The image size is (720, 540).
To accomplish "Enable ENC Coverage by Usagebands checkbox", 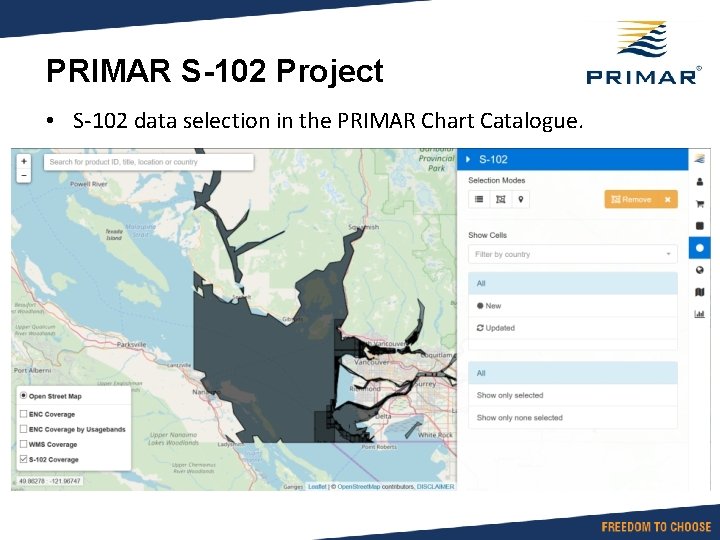I will coord(23,429).
